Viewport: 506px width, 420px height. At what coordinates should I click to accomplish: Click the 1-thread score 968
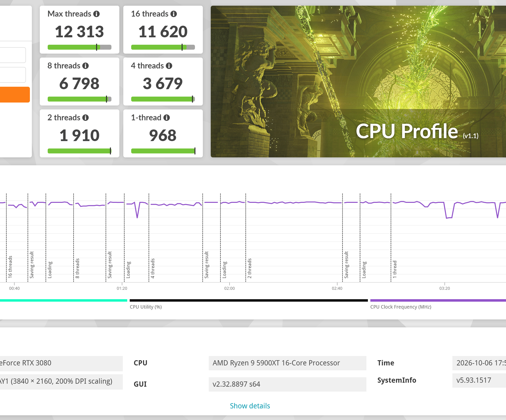163,135
